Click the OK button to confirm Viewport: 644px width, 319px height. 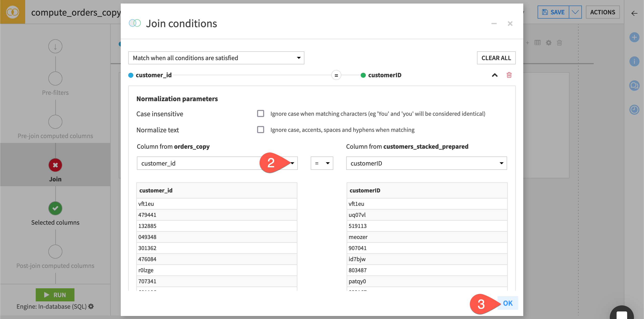507,303
